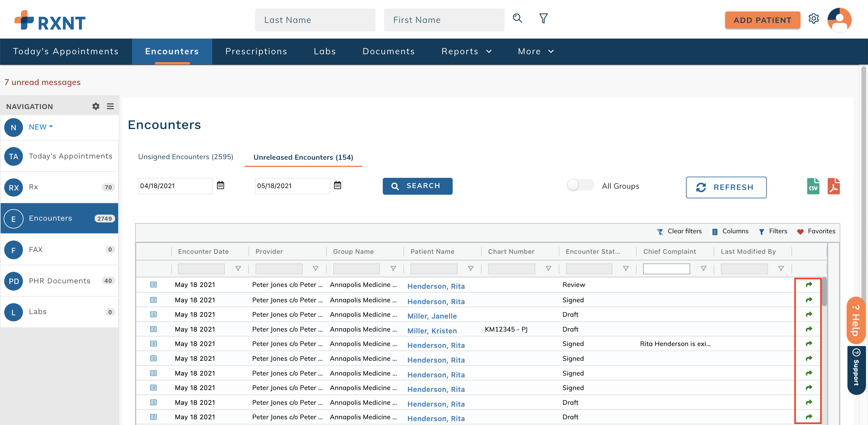This screenshot has width=868, height=425.
Task: Open the Columns chooser
Action: (x=730, y=231)
